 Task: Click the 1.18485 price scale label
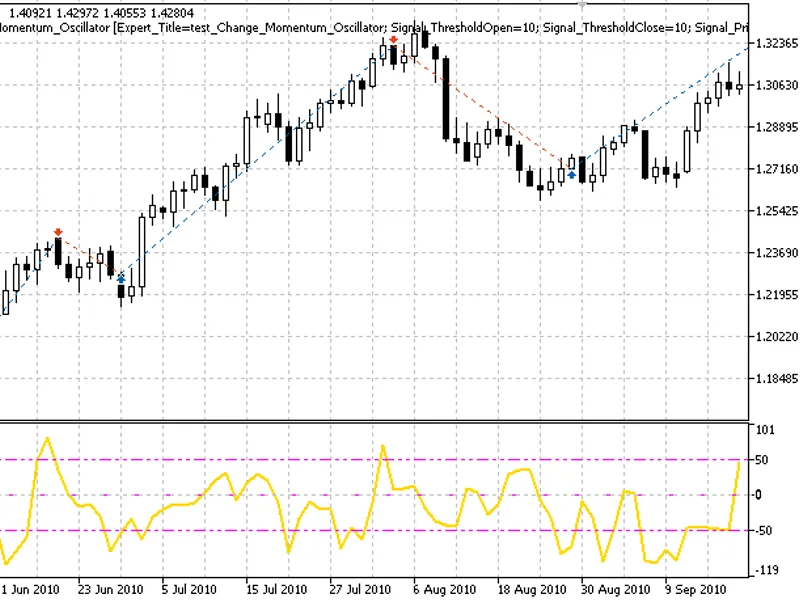coord(776,379)
